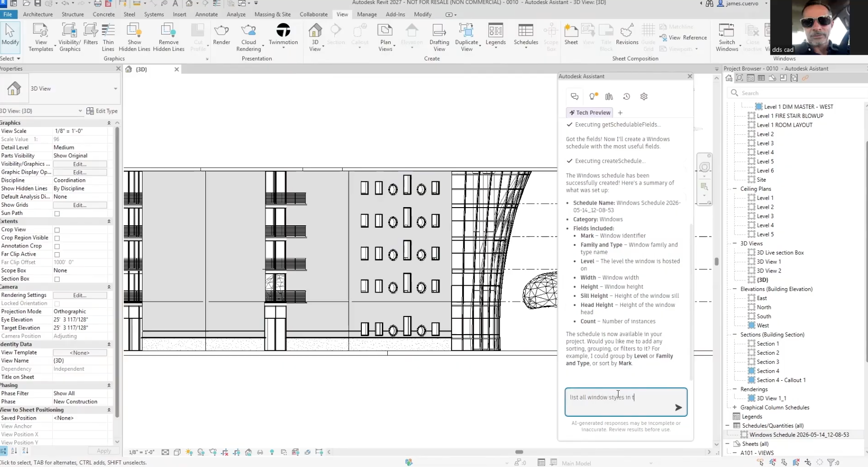
Task: Click Switch Windows tool
Action: 727,37
